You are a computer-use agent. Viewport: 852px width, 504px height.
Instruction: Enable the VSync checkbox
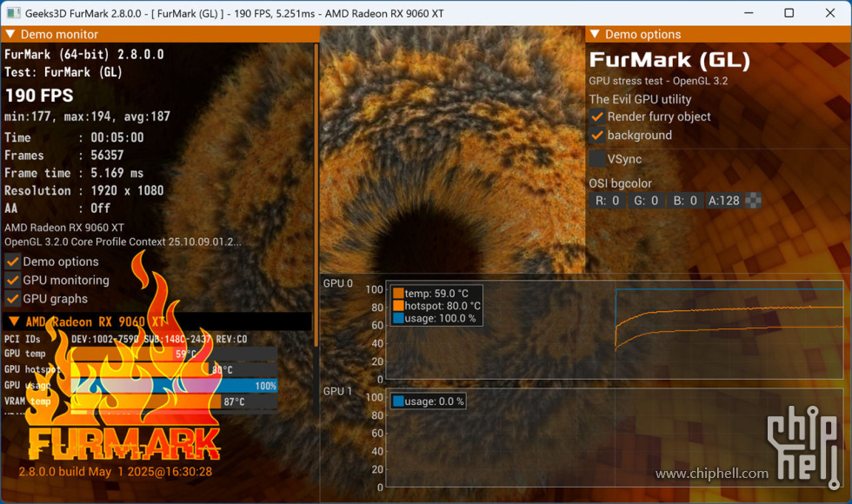[x=597, y=159]
